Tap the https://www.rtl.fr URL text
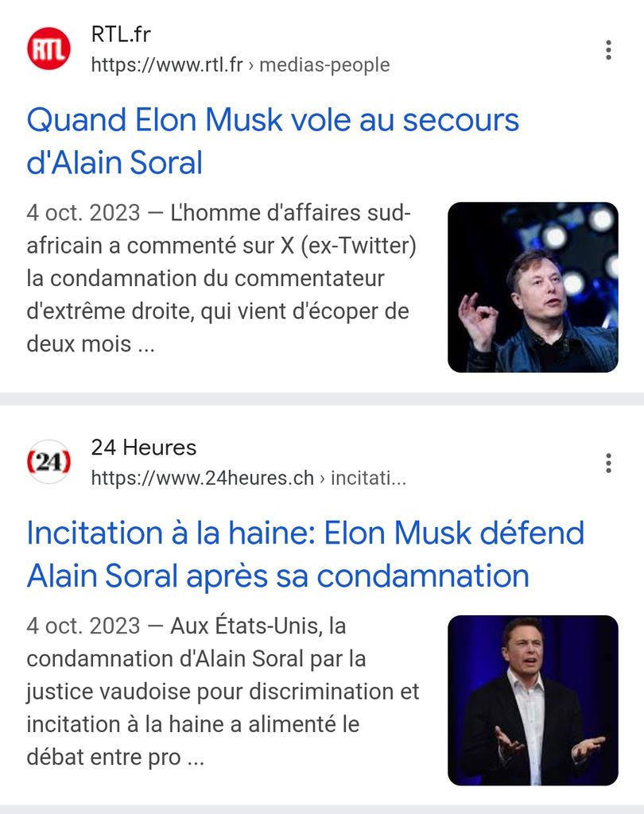The height and width of the screenshot is (814, 644). pyautogui.click(x=167, y=64)
